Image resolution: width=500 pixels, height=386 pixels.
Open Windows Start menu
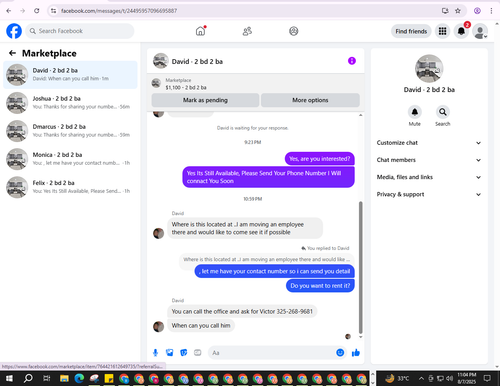click(x=9, y=378)
